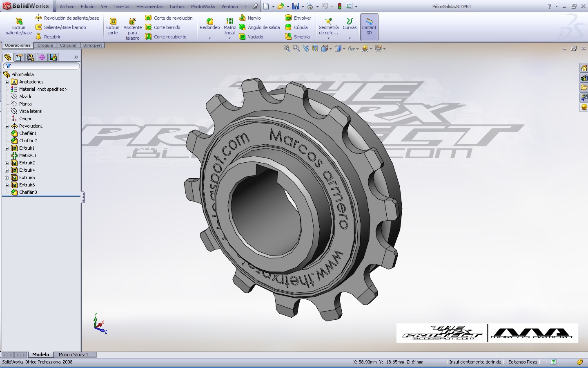Image resolution: width=588 pixels, height=368 pixels.
Task: Click the Zoom to fit icon
Action: (287, 48)
